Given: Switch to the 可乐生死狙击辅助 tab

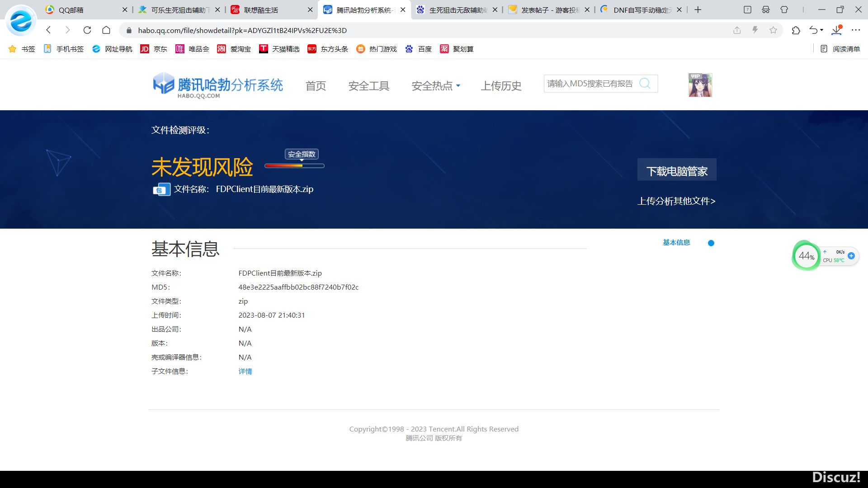Looking at the screenshot, I should 179,9.
